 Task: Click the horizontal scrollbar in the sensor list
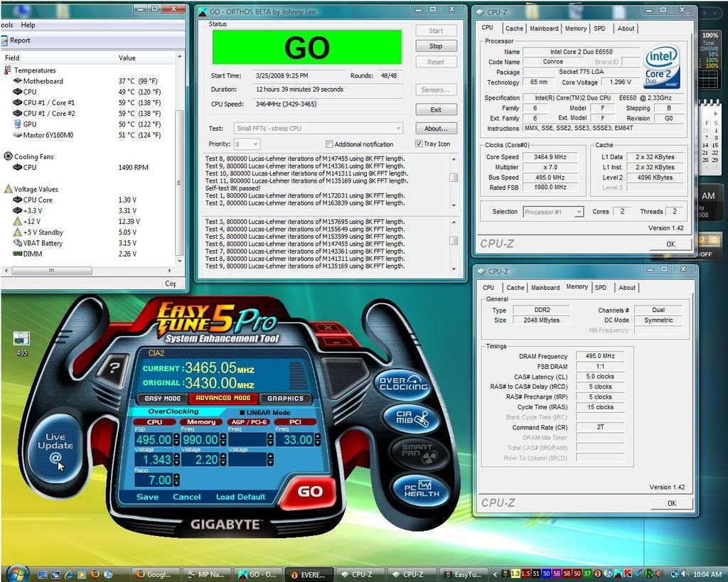click(x=88, y=271)
